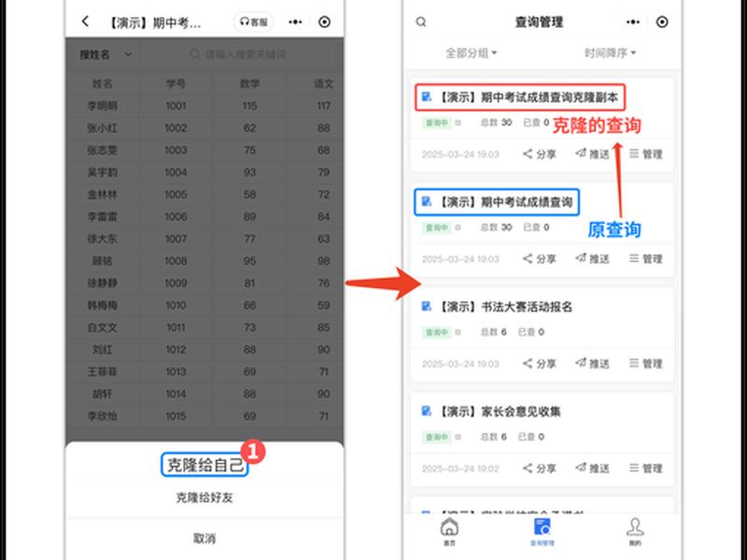
Task: Tap 取消 to dismiss the sheet
Action: pos(204,539)
